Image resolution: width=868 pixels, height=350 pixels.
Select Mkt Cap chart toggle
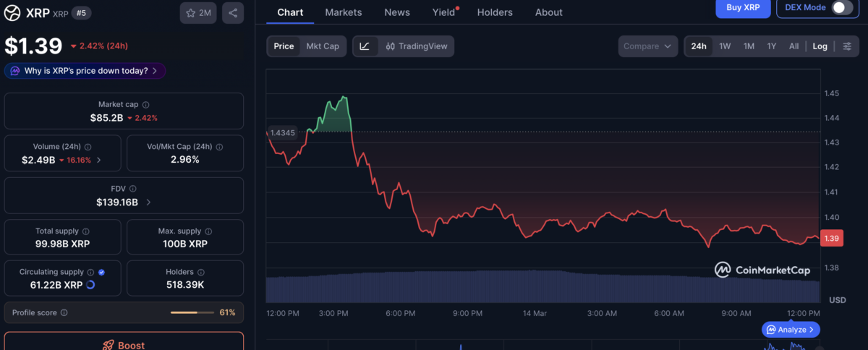323,46
